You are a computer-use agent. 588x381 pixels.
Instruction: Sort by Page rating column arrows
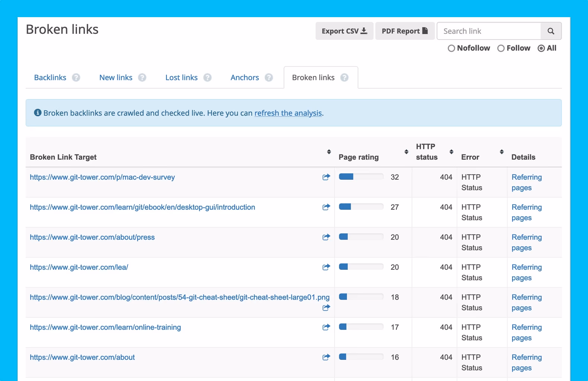tap(406, 152)
